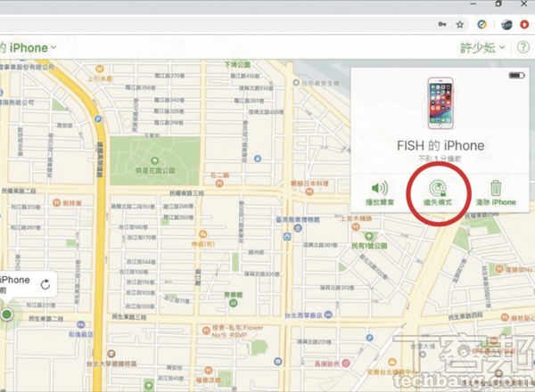
Task: Bookmark this page with the star icon
Action: point(460,25)
